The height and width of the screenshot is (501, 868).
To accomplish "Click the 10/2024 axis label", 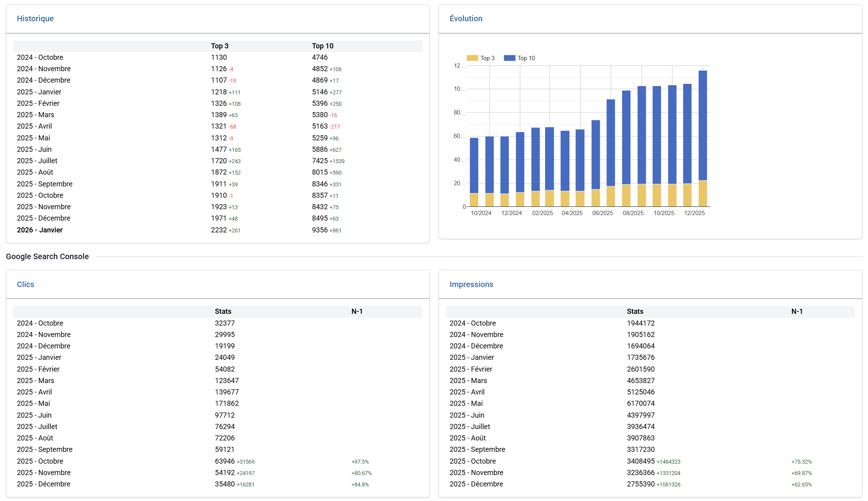I will tap(481, 213).
